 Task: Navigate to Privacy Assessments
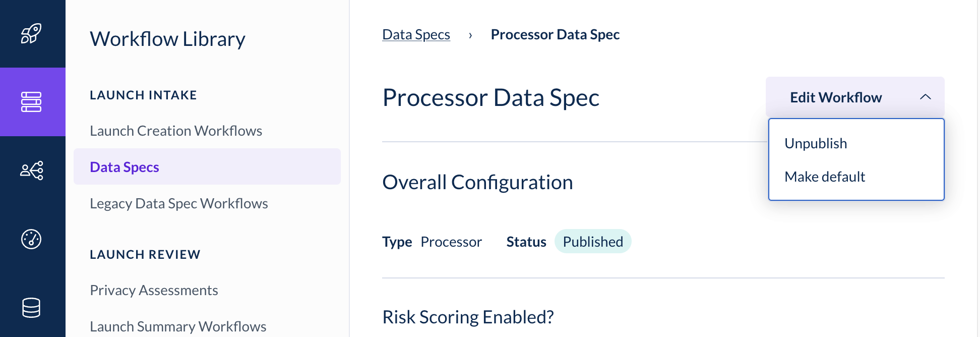click(x=154, y=291)
